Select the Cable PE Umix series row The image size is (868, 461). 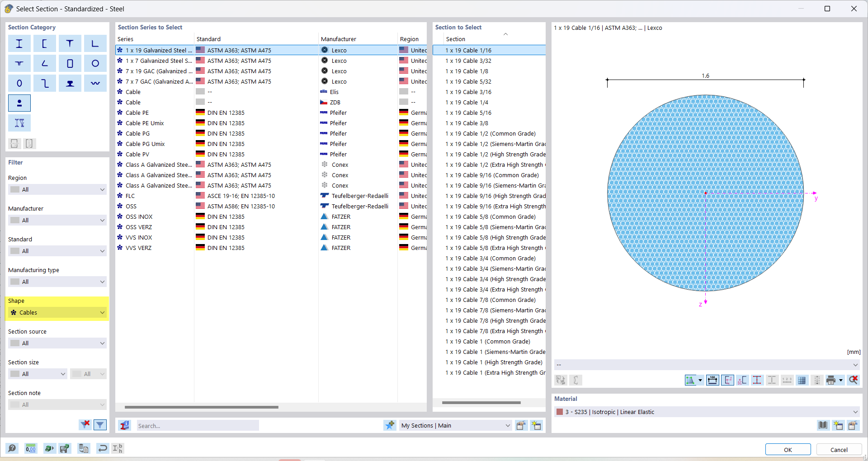coord(271,123)
